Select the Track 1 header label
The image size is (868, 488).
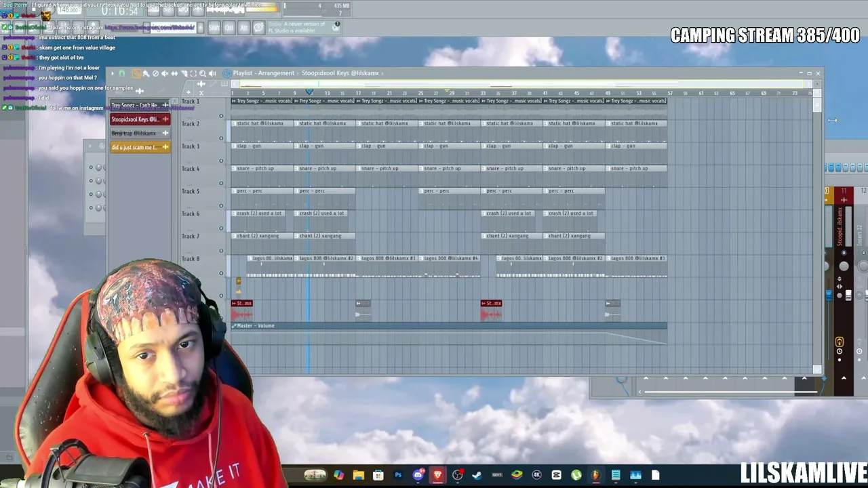[x=191, y=102]
